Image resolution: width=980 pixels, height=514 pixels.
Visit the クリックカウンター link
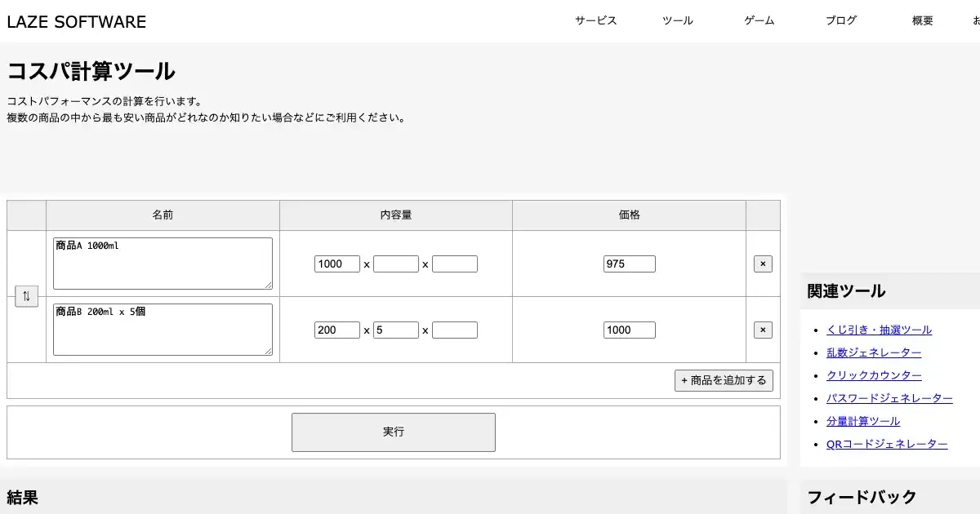(x=874, y=375)
